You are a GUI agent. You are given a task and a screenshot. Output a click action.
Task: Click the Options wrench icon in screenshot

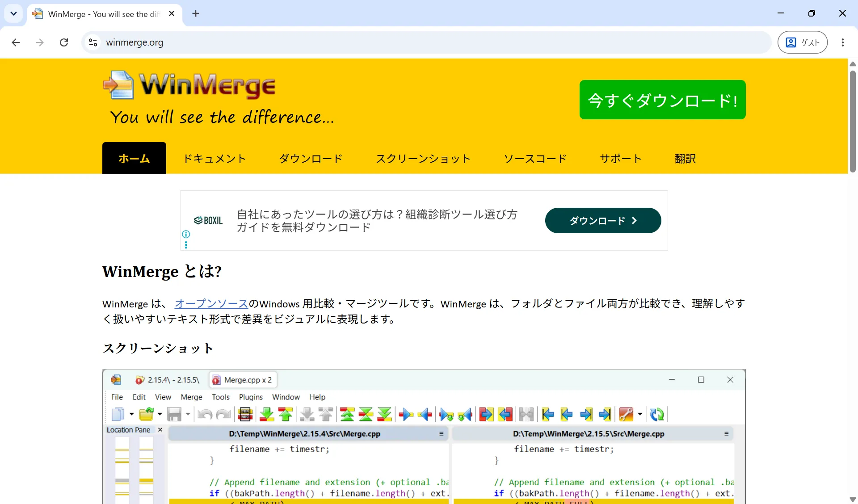click(x=626, y=414)
